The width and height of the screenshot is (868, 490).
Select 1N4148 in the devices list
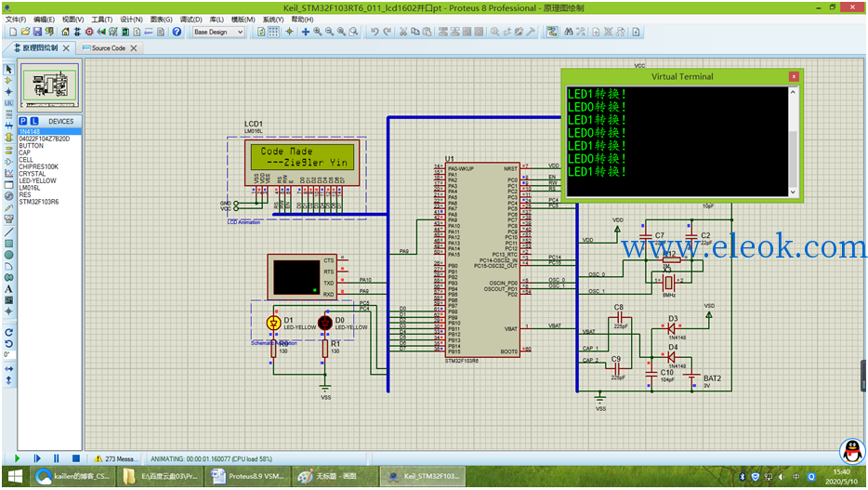[49, 132]
